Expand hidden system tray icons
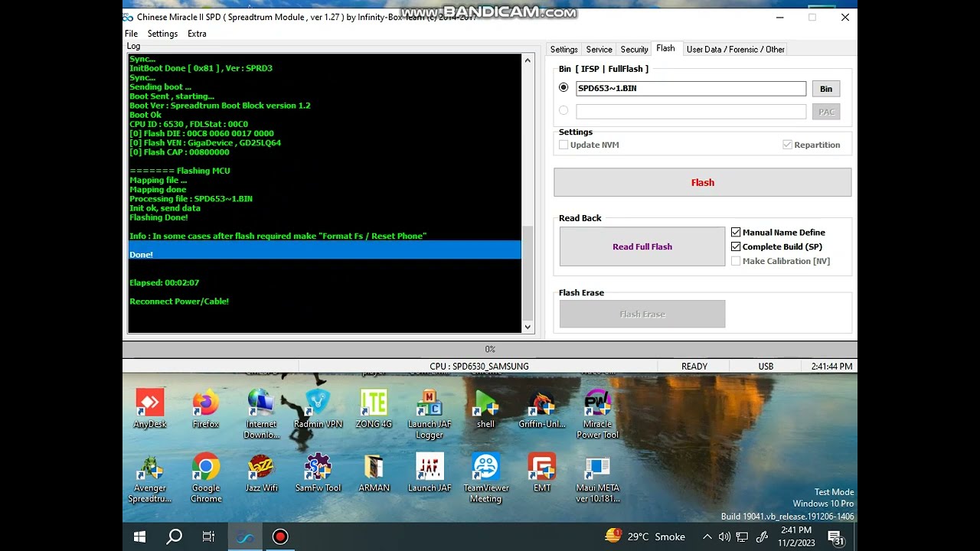The image size is (980, 551). click(x=707, y=536)
